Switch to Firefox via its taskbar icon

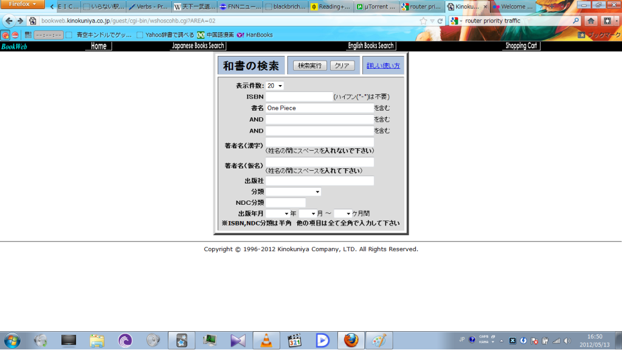point(351,340)
